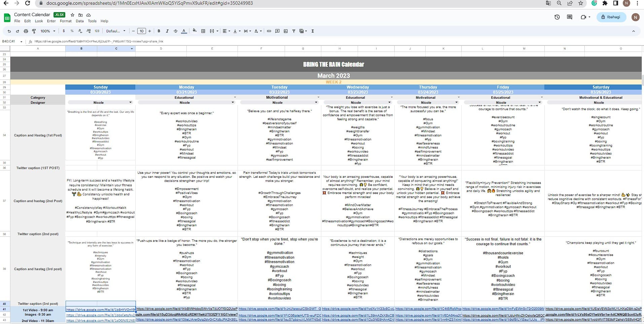Image resolution: width=644 pixels, height=324 pixels.
Task: Toggle strikethrough formatting
Action: pyautogui.click(x=175, y=31)
